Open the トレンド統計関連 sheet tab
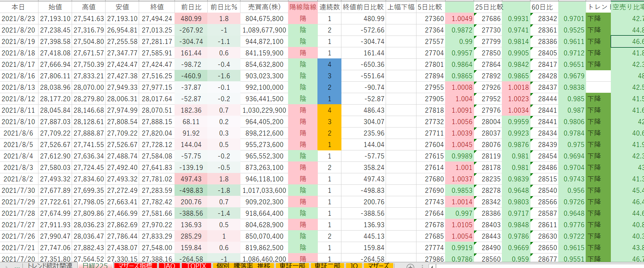The width and height of the screenshot is (644, 268). pos(50,266)
